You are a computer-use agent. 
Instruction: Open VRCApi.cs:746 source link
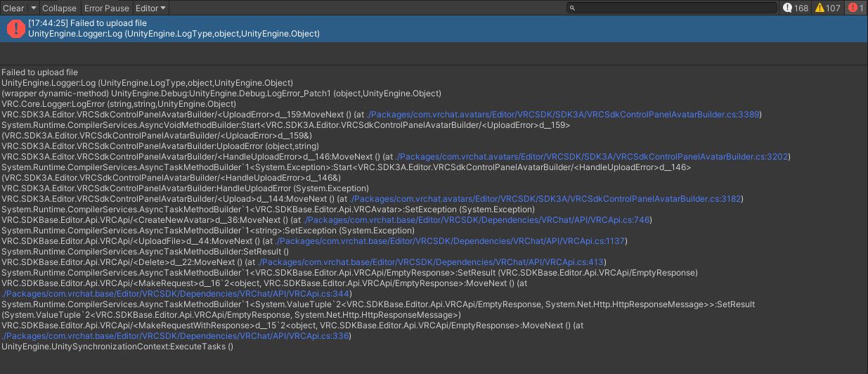point(478,220)
